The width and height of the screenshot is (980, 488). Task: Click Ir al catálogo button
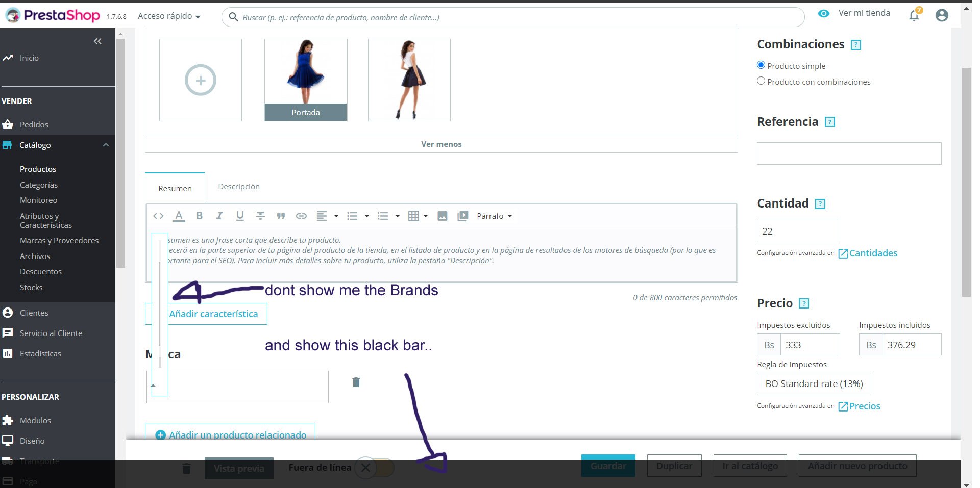750,466
